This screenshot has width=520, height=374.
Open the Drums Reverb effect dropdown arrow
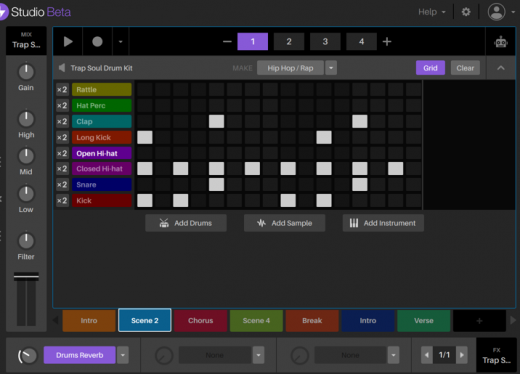[123, 355]
